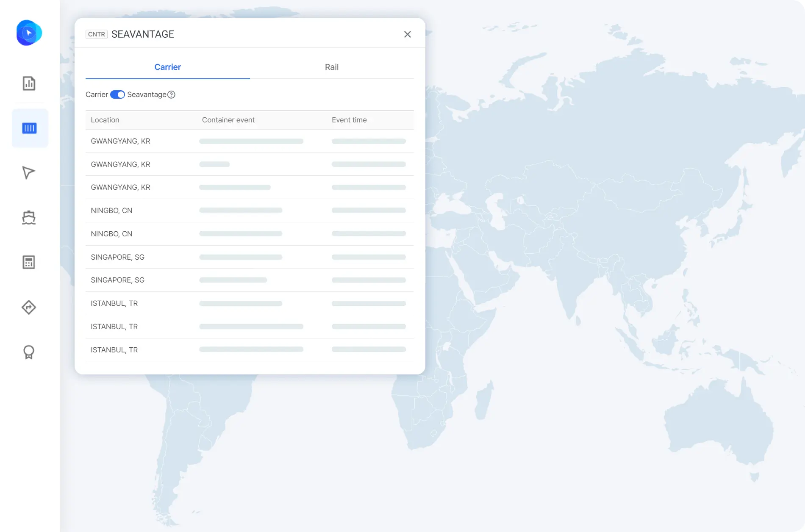
Task: Select the first SINGAPORE, SG row
Action: click(x=250, y=257)
